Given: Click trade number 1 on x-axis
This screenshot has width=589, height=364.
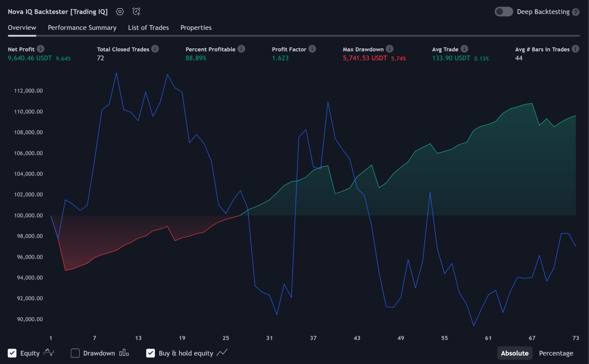Looking at the screenshot, I should [51, 338].
